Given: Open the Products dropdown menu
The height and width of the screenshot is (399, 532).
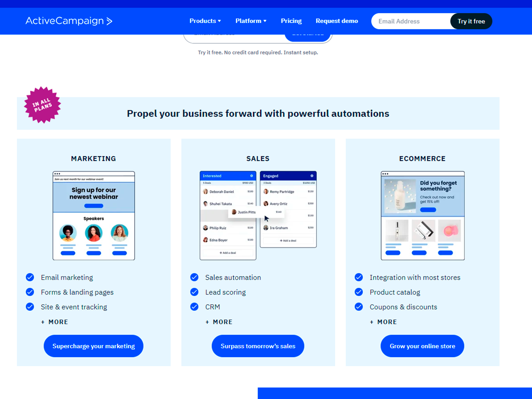Looking at the screenshot, I should 205,21.
